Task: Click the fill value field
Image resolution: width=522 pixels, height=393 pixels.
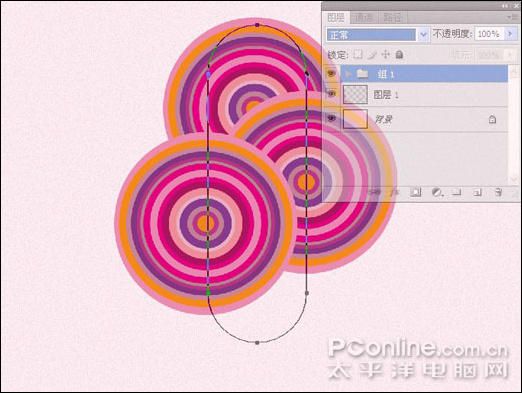Action: tap(489, 55)
